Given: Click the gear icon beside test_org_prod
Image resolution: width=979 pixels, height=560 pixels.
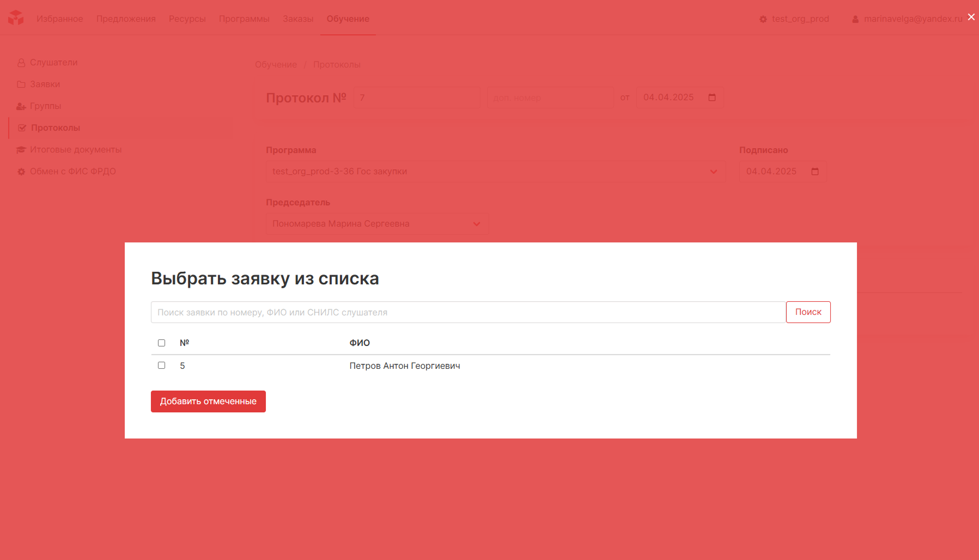Looking at the screenshot, I should click(x=763, y=19).
